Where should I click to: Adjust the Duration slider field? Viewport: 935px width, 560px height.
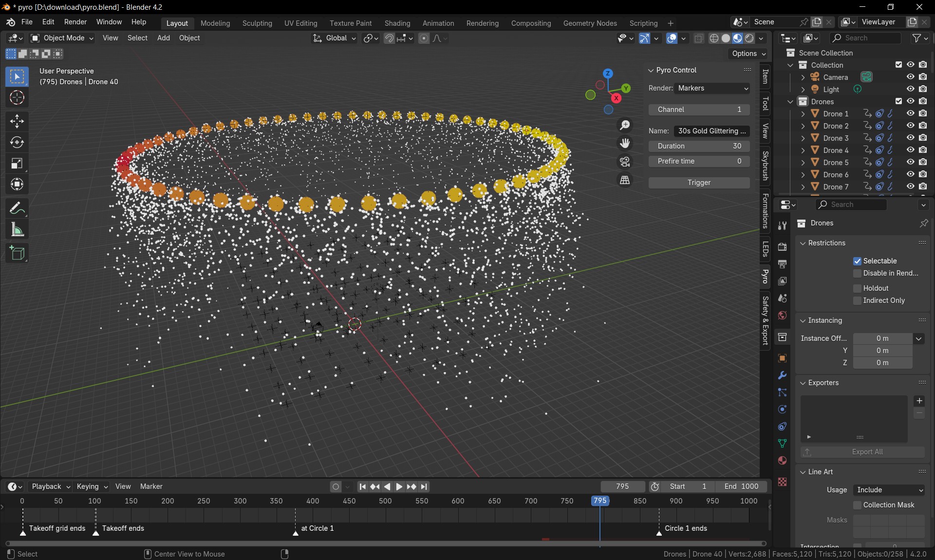click(x=699, y=146)
